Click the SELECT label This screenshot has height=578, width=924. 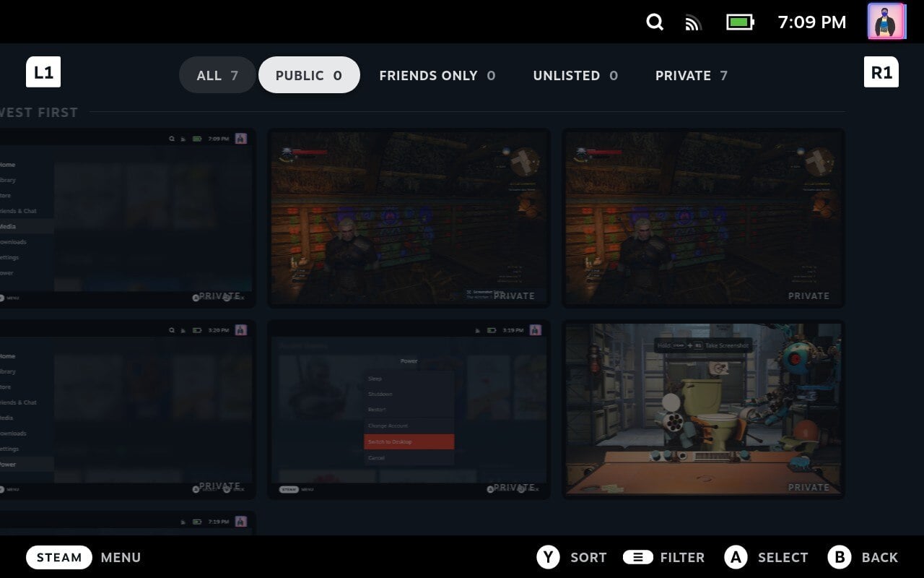coord(783,557)
